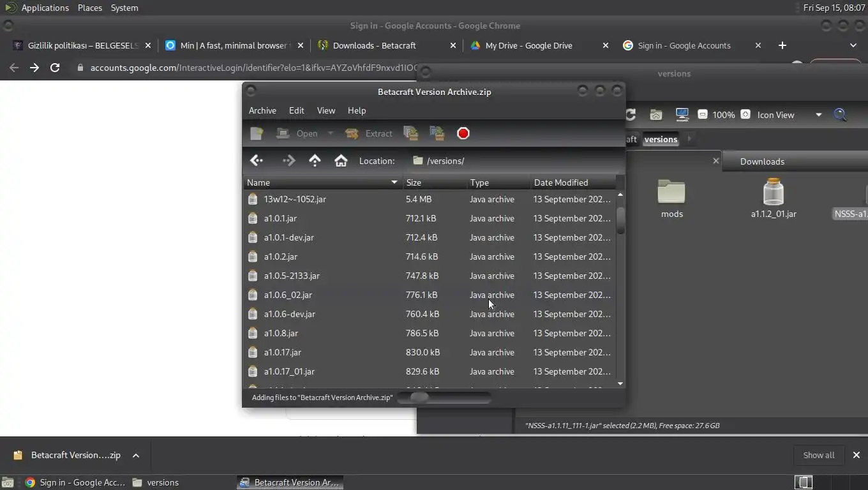Switch to My Drive - Google Drive tab

pos(539,45)
